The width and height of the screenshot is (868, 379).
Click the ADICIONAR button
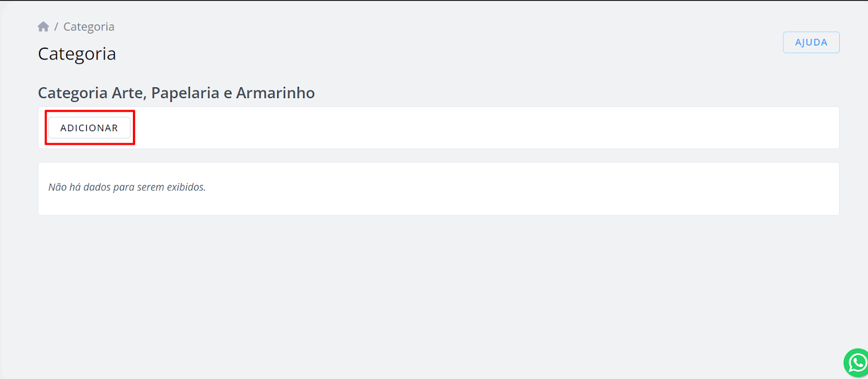[x=90, y=128]
